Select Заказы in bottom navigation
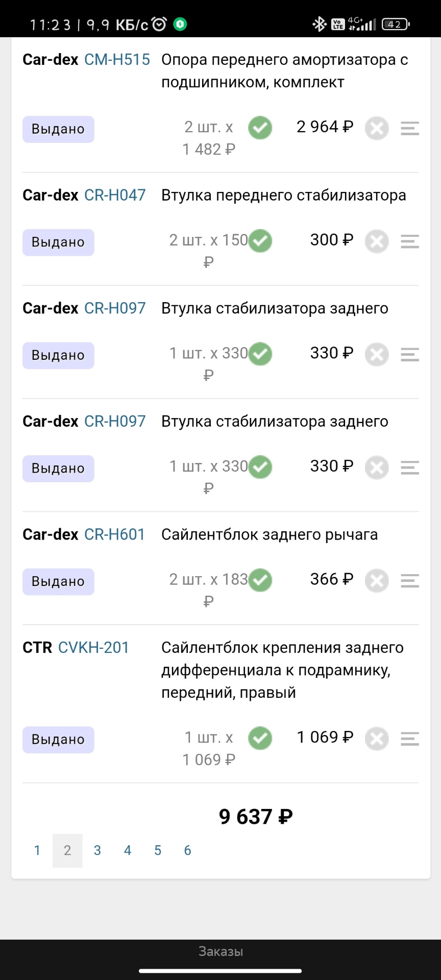The width and height of the screenshot is (441, 980). 220,950
